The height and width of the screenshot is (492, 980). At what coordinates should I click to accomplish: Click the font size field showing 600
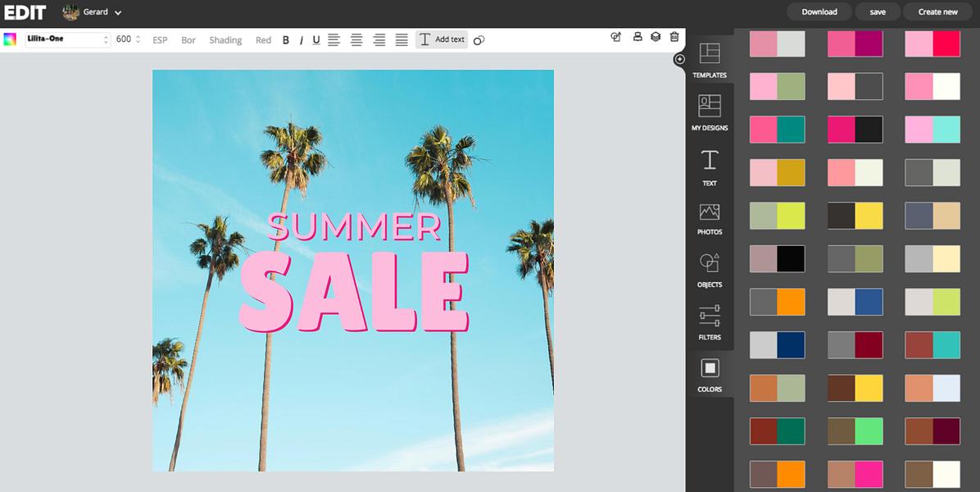(x=124, y=39)
